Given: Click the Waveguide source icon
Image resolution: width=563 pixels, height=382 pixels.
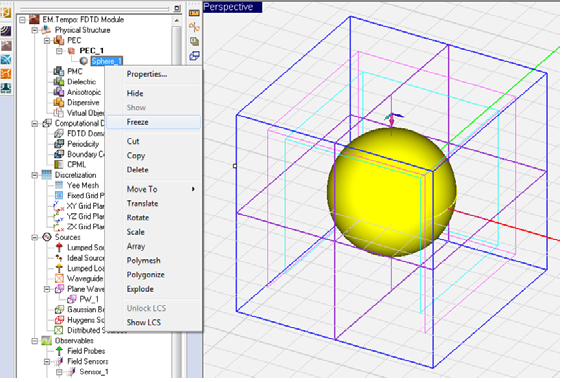Looking at the screenshot, I should click(59, 279).
